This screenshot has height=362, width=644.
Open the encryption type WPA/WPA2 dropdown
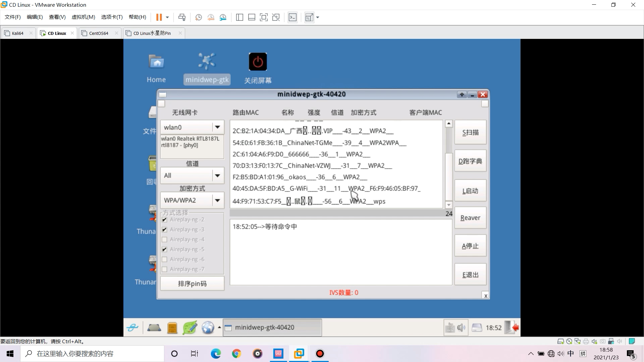click(x=218, y=200)
